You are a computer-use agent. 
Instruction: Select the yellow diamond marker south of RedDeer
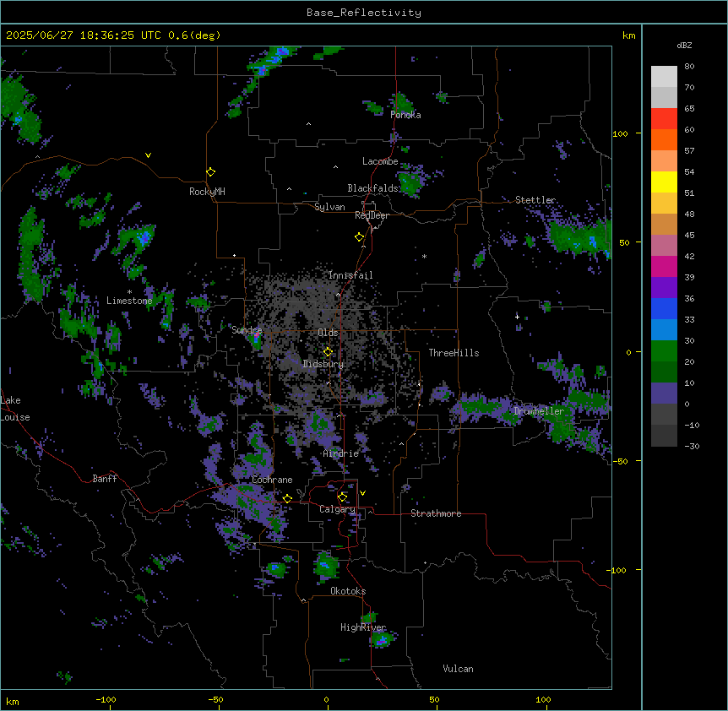[x=359, y=236]
